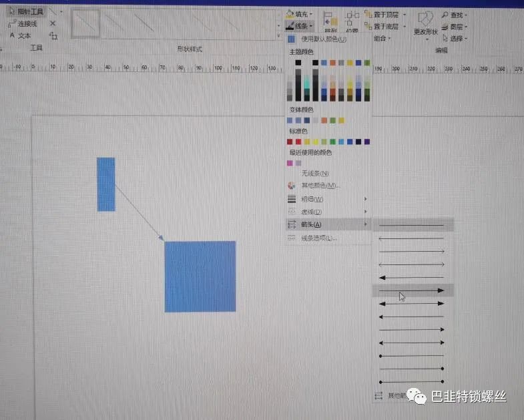The width and height of the screenshot is (524, 420).
Task: Click 置于顶层 bring to front
Action: [382, 15]
